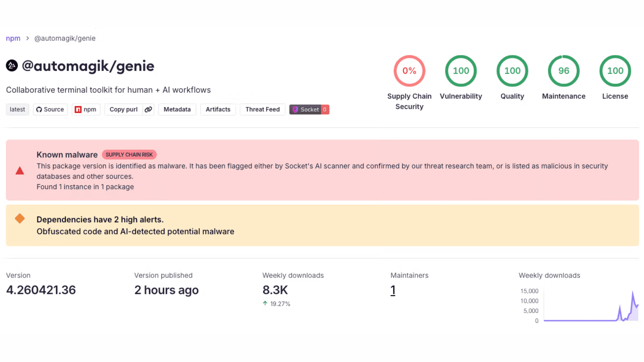Open the Threat Feed button
644x362 pixels.
click(262, 110)
